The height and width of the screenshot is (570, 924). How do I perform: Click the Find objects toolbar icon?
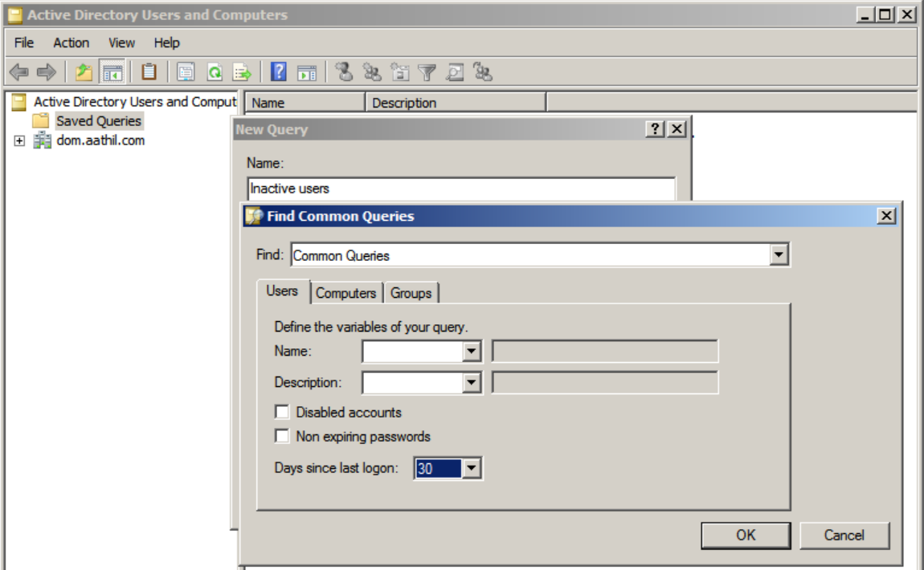[x=455, y=72]
